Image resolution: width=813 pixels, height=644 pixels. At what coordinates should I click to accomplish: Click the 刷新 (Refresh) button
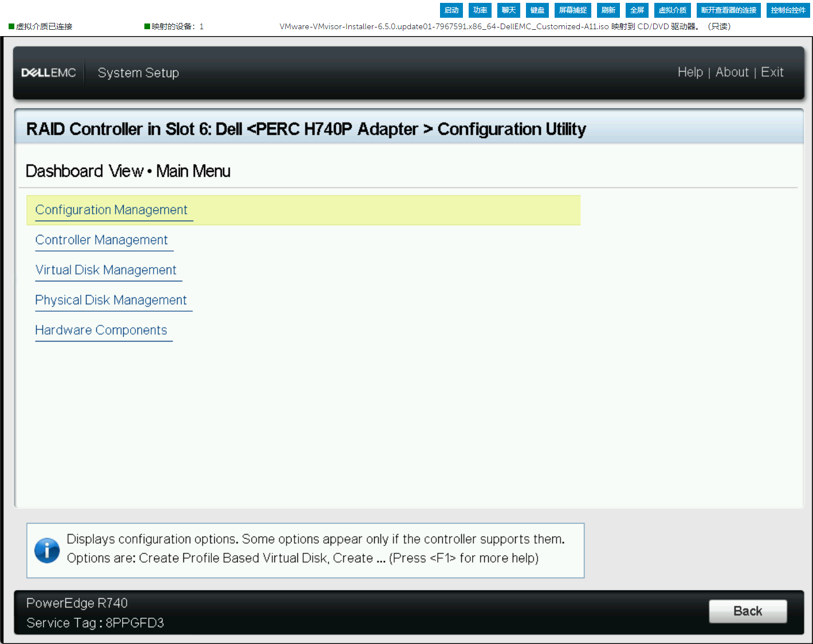[608, 10]
